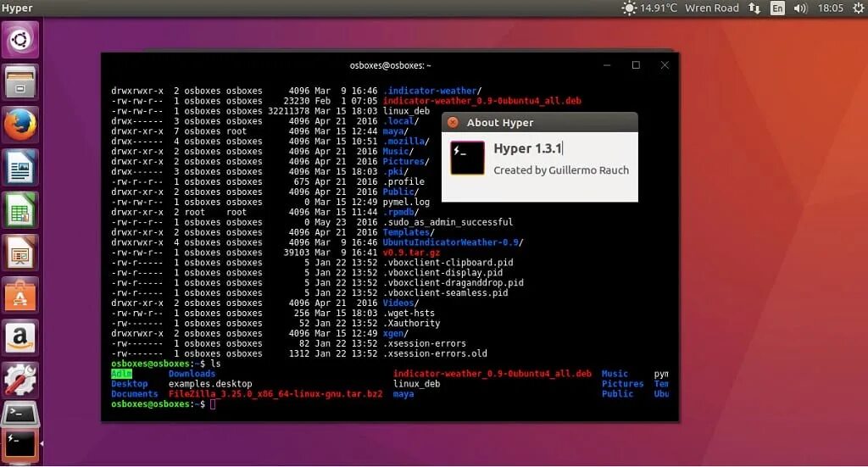Click the maya entry in ls output
The image size is (868, 467).
(403, 394)
